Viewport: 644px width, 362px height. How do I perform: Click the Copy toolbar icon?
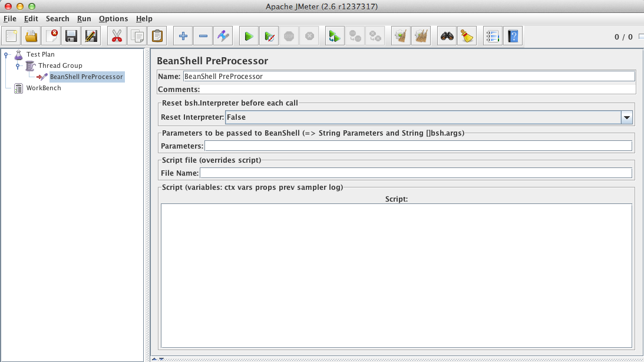click(x=137, y=36)
